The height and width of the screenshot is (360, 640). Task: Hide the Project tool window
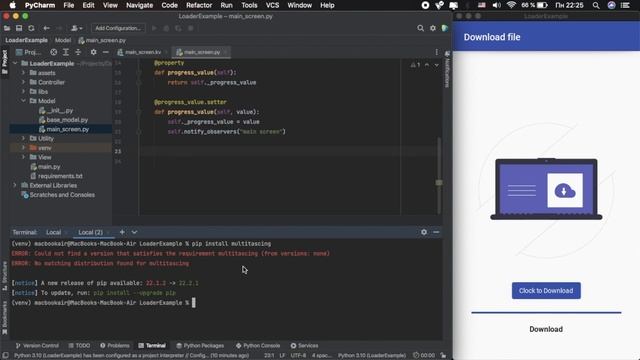coord(106,52)
